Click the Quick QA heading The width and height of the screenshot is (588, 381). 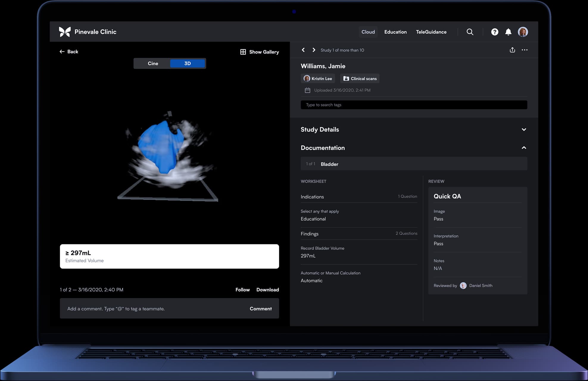(447, 196)
